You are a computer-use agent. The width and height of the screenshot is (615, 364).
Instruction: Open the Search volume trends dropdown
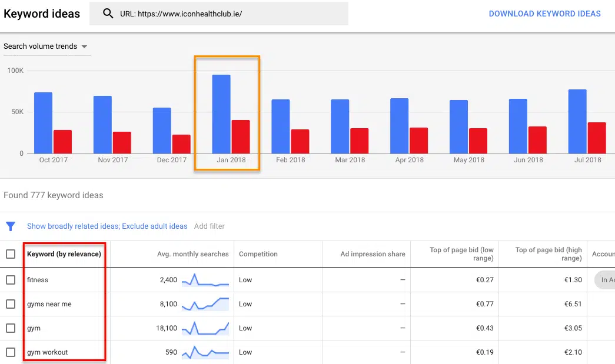[46, 46]
